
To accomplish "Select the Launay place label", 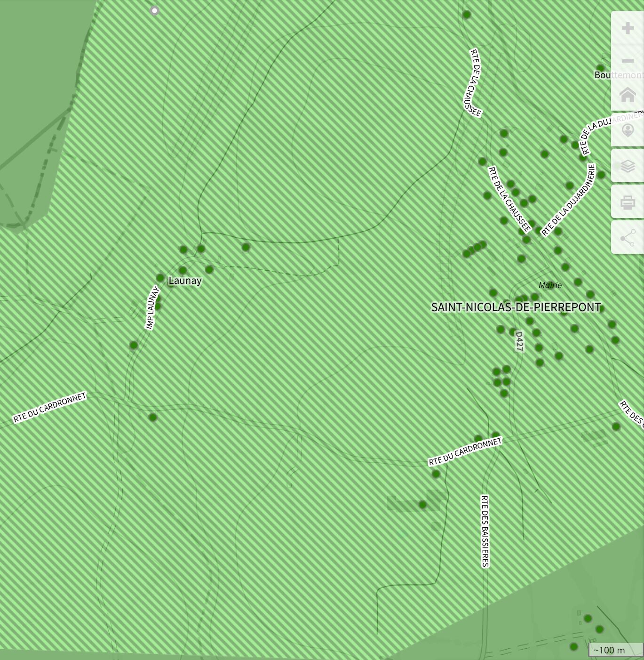I will 185,281.
